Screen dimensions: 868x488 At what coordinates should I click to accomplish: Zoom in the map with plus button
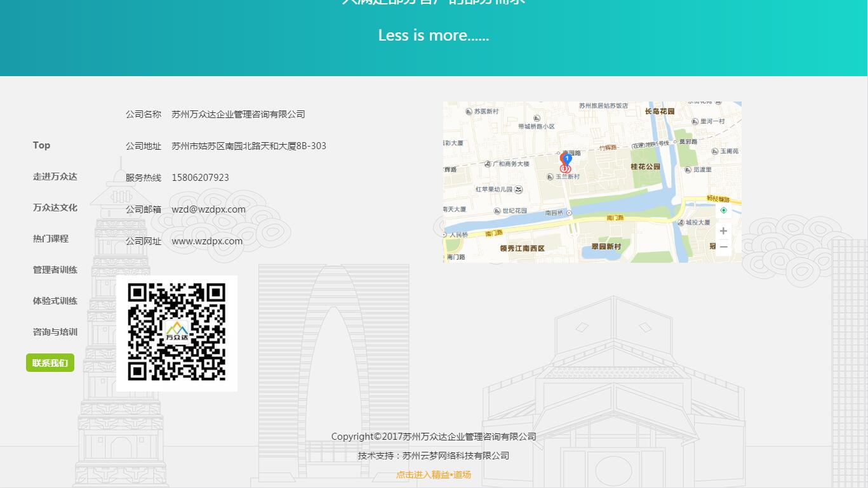click(723, 231)
